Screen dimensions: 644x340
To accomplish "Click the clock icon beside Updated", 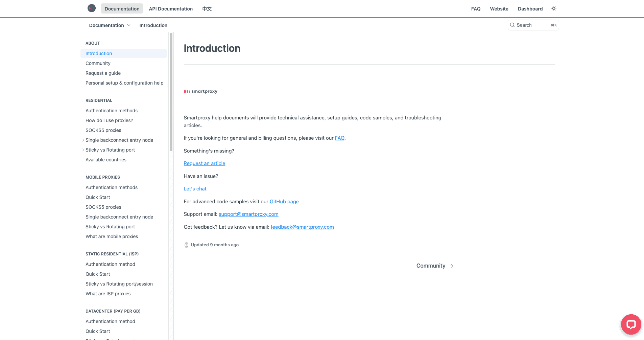I will coord(186,245).
